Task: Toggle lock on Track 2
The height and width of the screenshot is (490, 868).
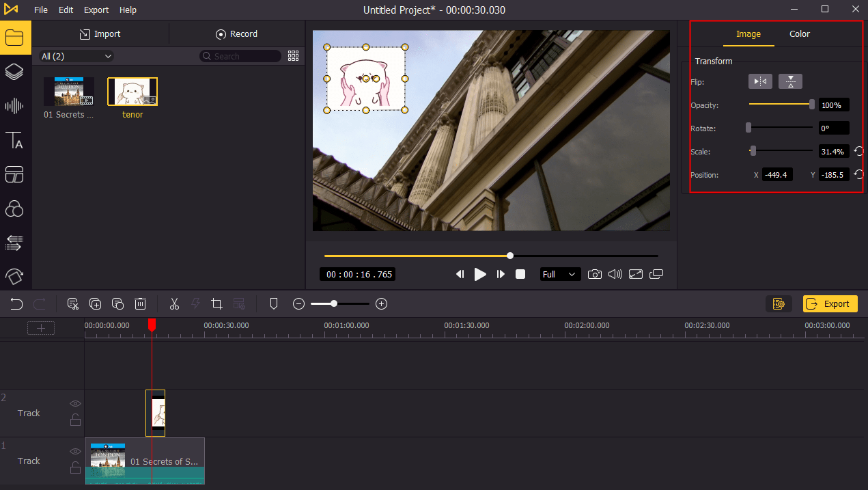Action: coord(75,420)
